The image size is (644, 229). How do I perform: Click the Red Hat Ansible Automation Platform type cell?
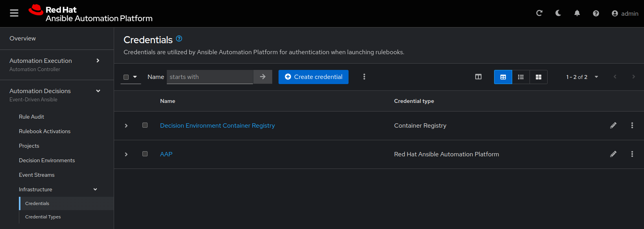click(x=447, y=154)
